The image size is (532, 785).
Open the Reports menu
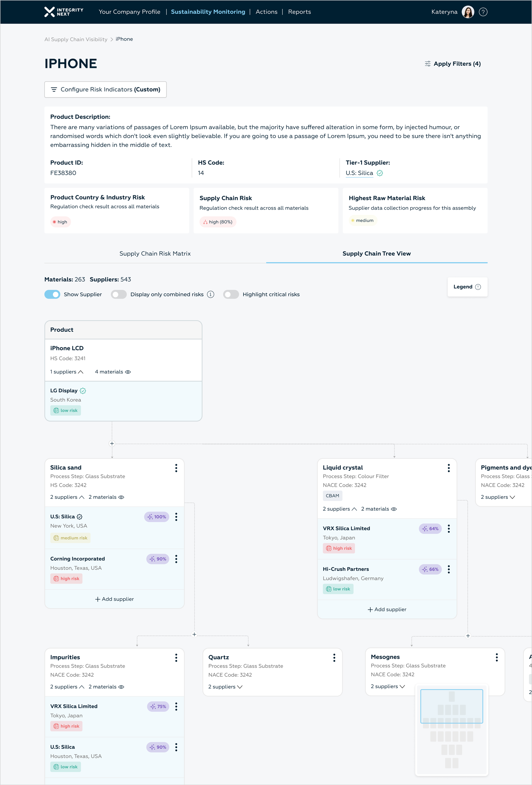coord(299,12)
